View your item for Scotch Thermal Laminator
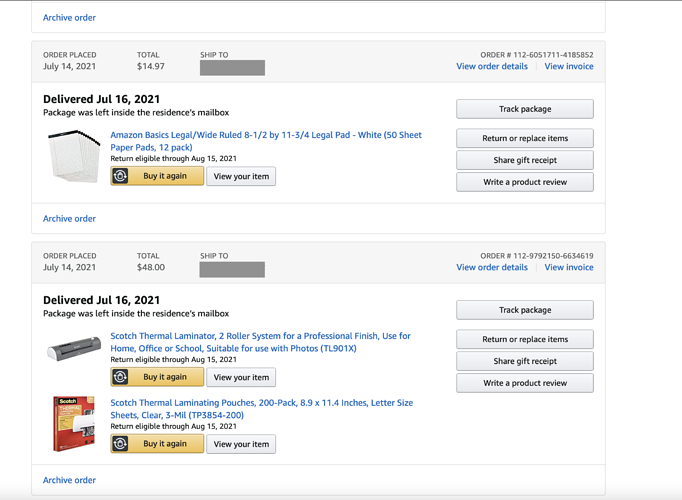This screenshot has height=500, width=682. click(241, 377)
